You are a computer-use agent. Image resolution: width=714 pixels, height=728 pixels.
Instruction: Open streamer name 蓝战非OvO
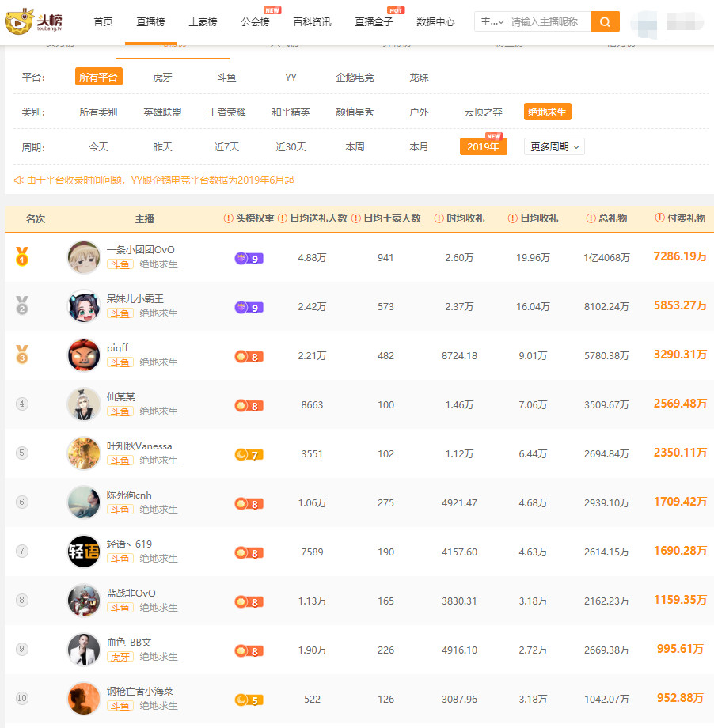[x=131, y=593]
